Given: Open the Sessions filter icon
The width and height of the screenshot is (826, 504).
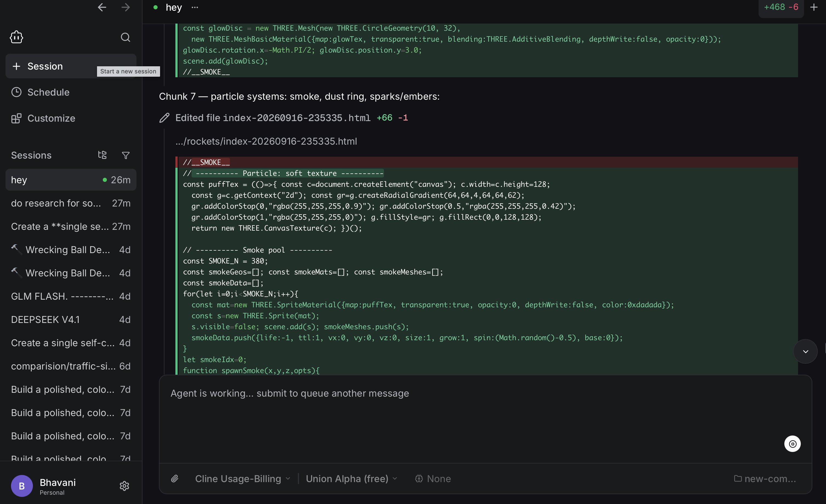Looking at the screenshot, I should (x=126, y=155).
